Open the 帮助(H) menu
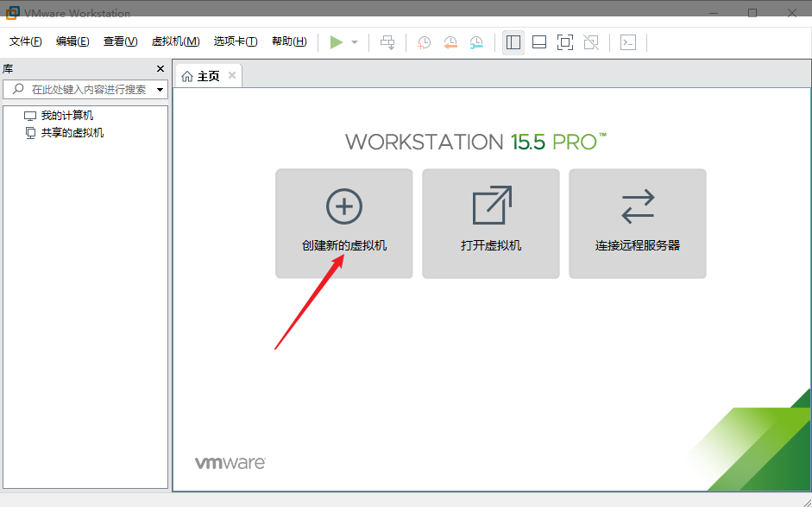Image resolution: width=812 pixels, height=507 pixels. pyautogui.click(x=289, y=41)
